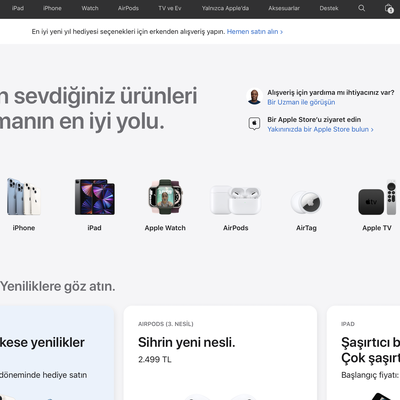400x400 pixels.
Task: Open the AirPods menu in navigation bar
Action: [x=128, y=8]
